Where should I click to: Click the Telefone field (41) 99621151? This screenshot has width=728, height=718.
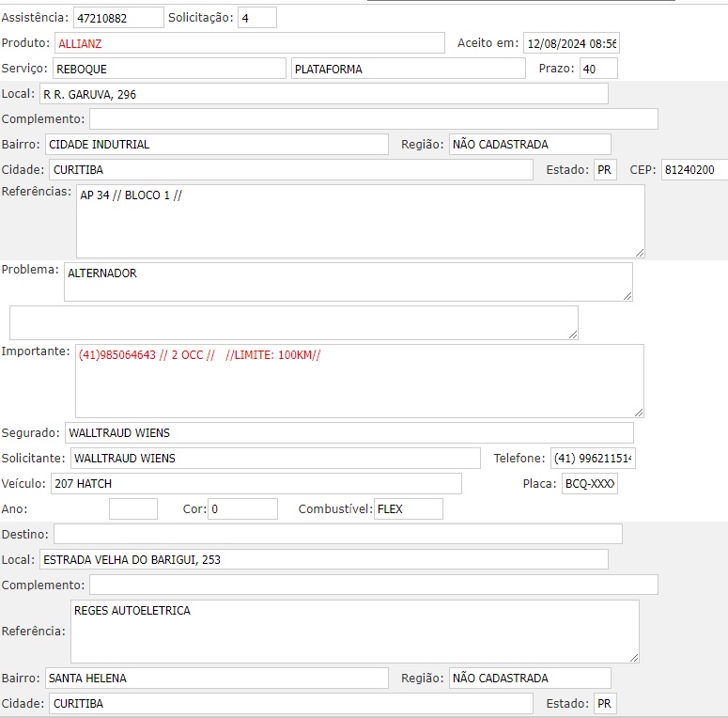(593, 458)
